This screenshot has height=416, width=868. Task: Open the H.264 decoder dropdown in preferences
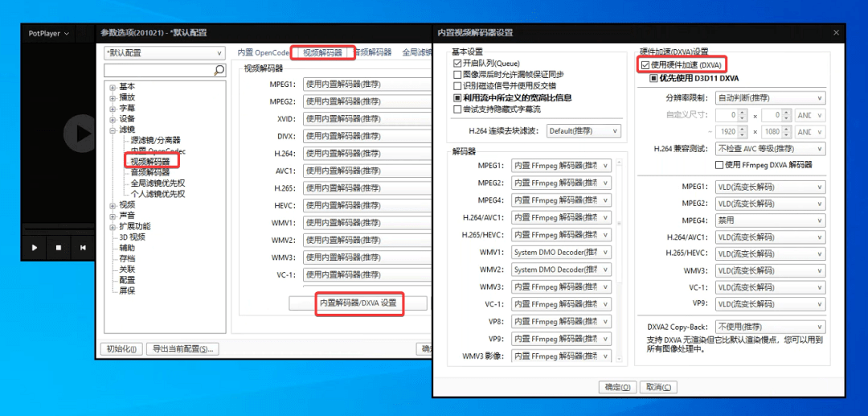coord(367,154)
